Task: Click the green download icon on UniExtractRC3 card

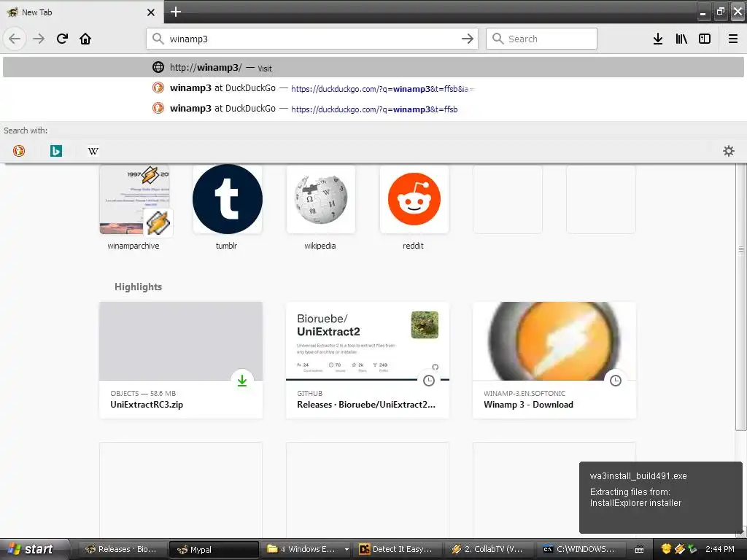Action: click(x=242, y=381)
